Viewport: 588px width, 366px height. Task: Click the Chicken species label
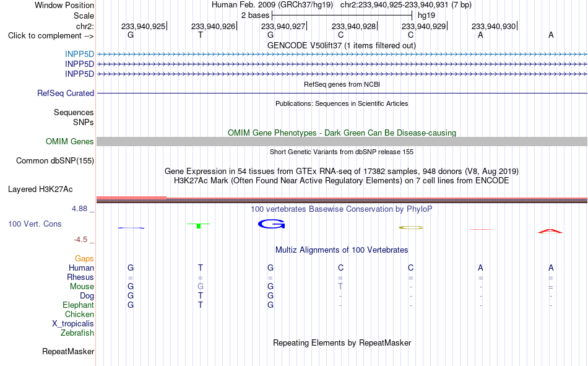(x=79, y=314)
